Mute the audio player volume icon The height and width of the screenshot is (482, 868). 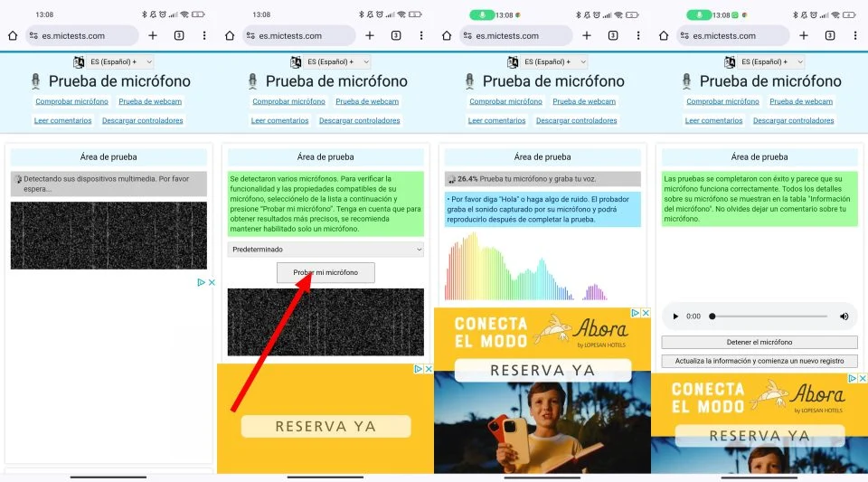click(844, 317)
